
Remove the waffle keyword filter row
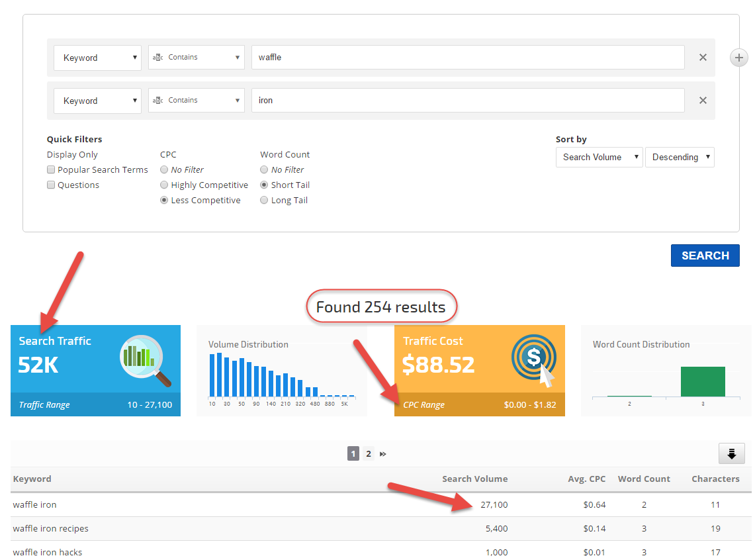[x=703, y=58]
